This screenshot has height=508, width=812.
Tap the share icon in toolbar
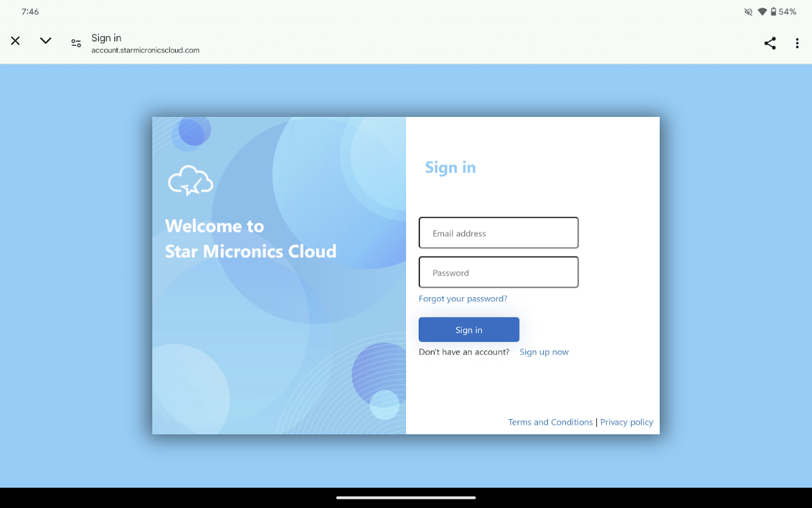tap(769, 43)
